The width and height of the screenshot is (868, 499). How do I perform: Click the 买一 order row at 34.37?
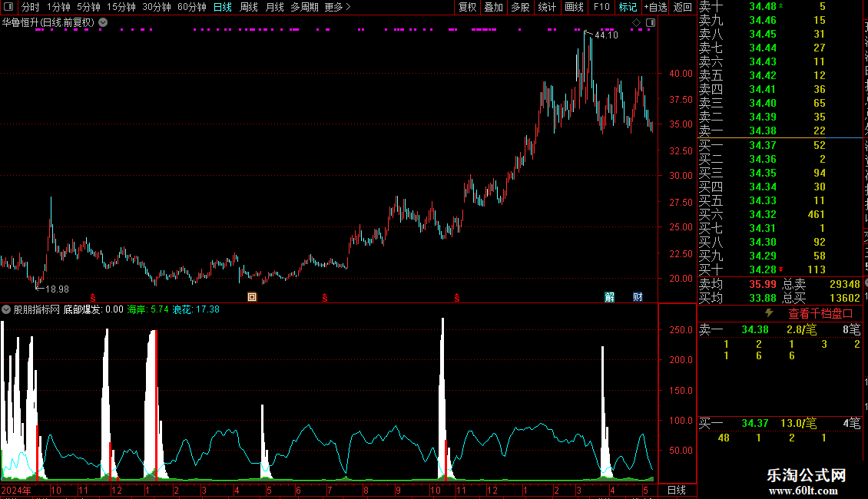780,145
